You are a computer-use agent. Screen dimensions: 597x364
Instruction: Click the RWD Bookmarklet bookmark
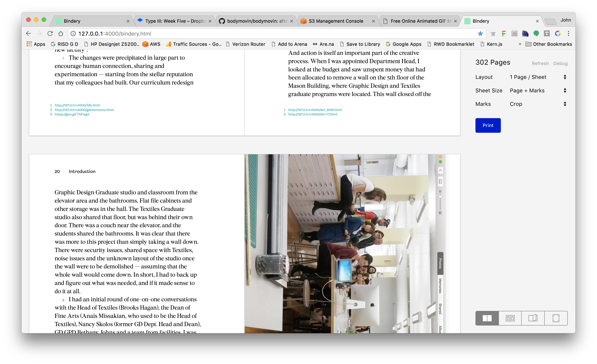pos(451,44)
